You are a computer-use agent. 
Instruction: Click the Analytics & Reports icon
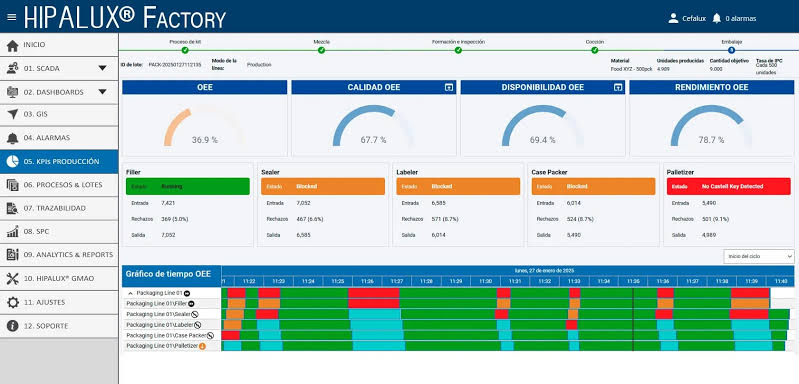pyautogui.click(x=13, y=255)
